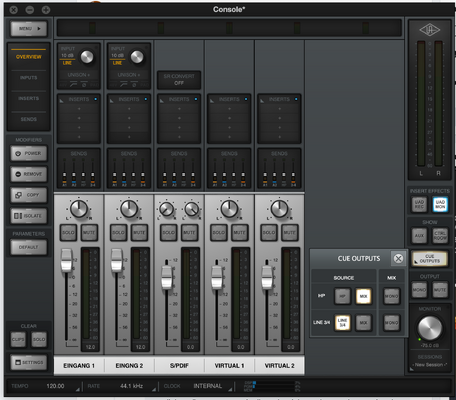The height and width of the screenshot is (400, 456).
Task: Select MIX as headphone cue source
Action: (363, 296)
